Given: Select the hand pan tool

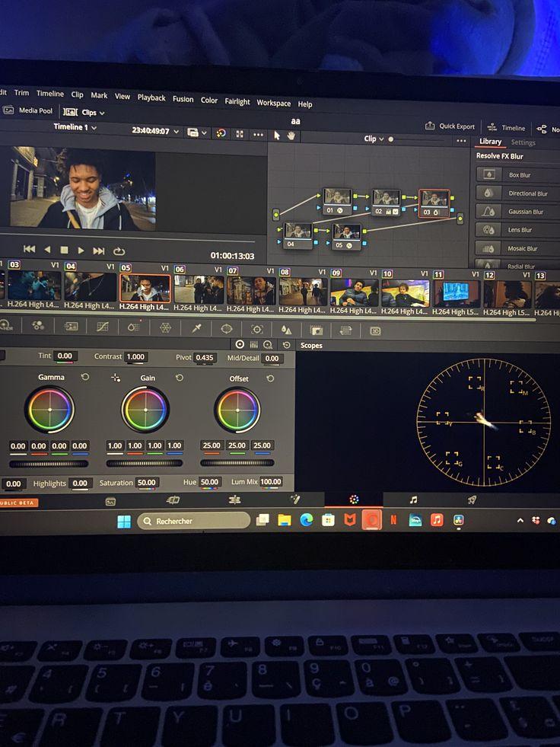Looking at the screenshot, I should (x=291, y=136).
